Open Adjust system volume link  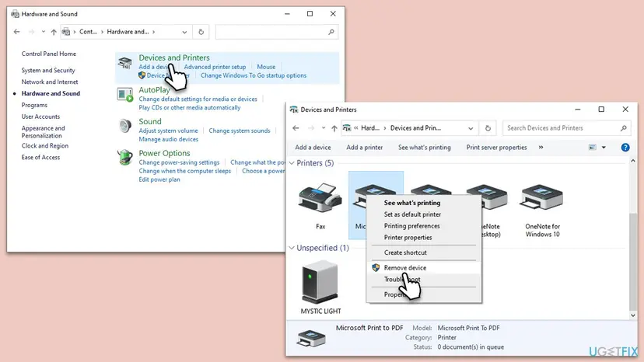point(169,131)
